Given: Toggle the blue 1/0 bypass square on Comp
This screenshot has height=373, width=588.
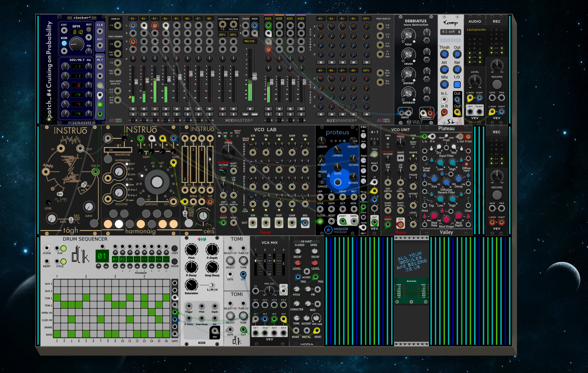Looking at the screenshot, I should click(x=457, y=84).
